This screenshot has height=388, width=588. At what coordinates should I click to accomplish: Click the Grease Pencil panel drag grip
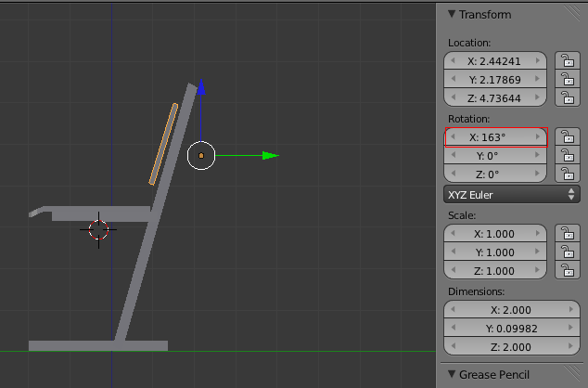coord(574,372)
